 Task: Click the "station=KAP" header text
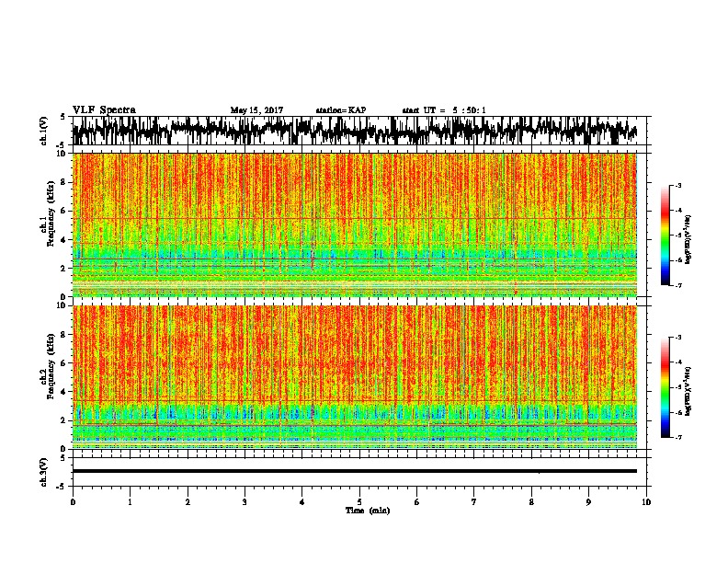(341, 110)
